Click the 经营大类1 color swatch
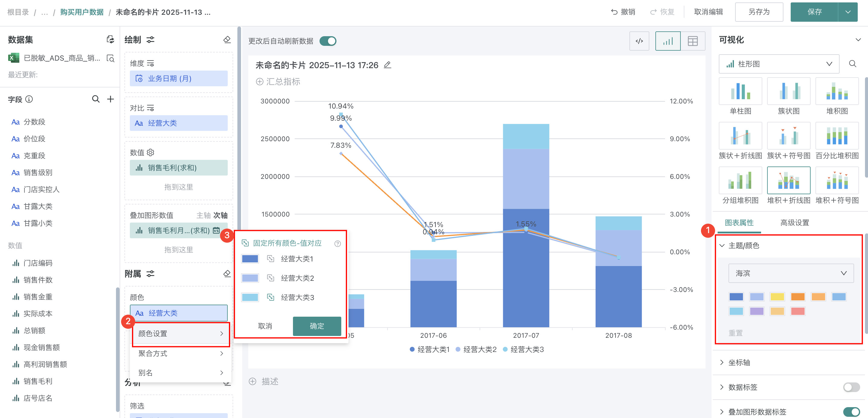Image resolution: width=868 pixels, height=418 pixels. (250, 258)
